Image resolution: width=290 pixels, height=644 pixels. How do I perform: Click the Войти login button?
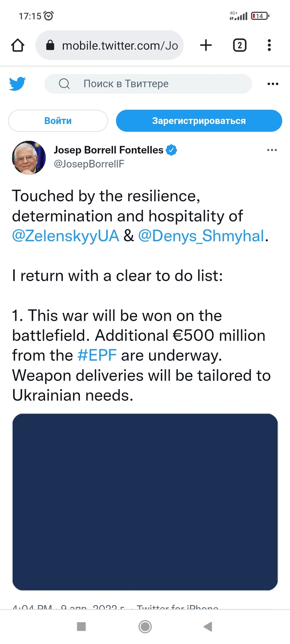pyautogui.click(x=58, y=120)
